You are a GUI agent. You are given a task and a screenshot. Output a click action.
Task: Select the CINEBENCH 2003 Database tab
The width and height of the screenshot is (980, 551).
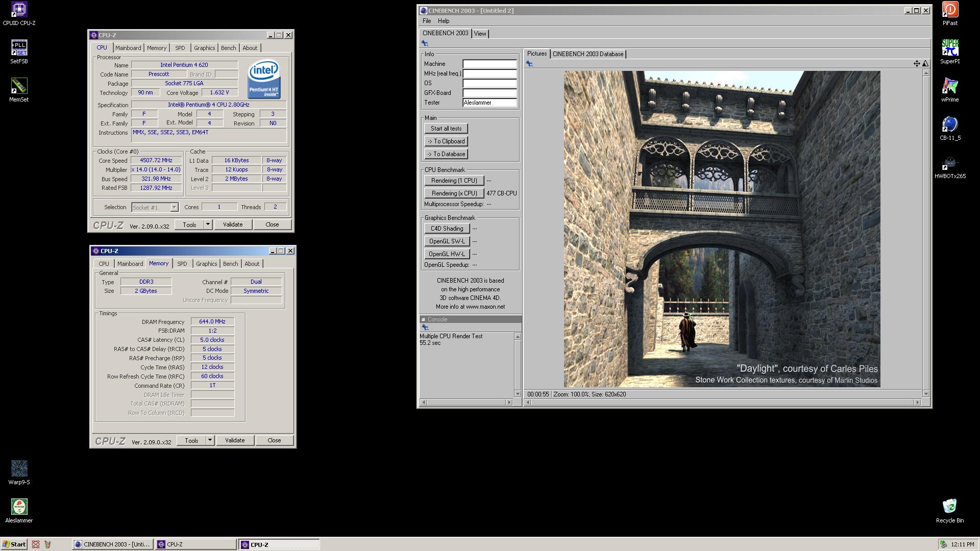point(588,54)
